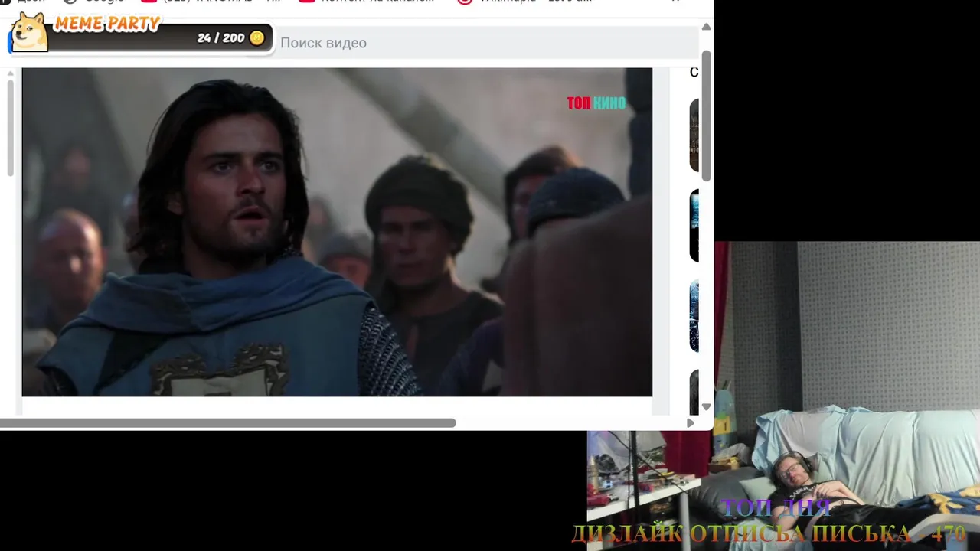Click the page's vertical scrollbar down arrow
The image size is (980, 551).
(706, 407)
